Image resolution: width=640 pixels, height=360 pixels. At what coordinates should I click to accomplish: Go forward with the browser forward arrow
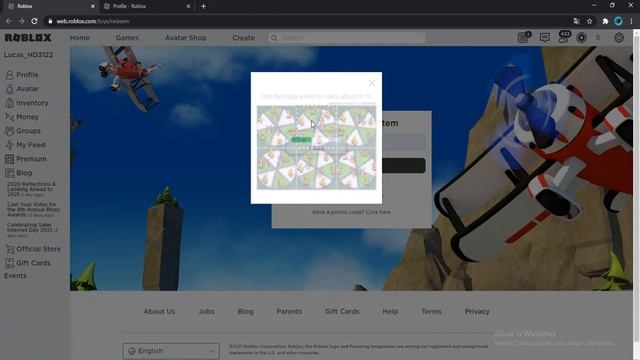(21, 21)
